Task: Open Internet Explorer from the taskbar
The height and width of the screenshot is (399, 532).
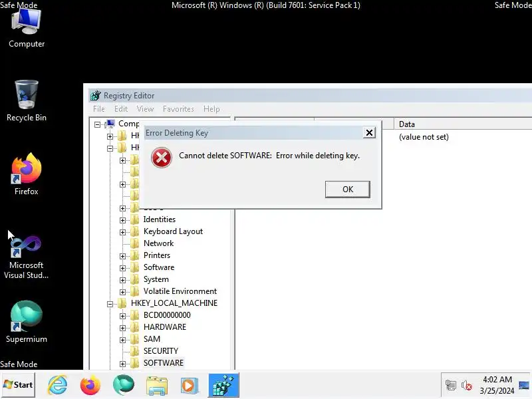Action: click(x=57, y=385)
